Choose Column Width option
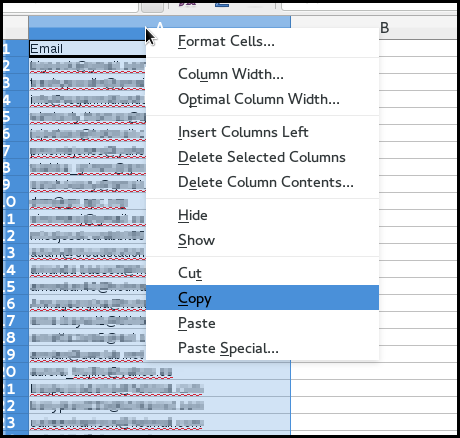Screen dimensions: 460x438 click(x=262, y=74)
